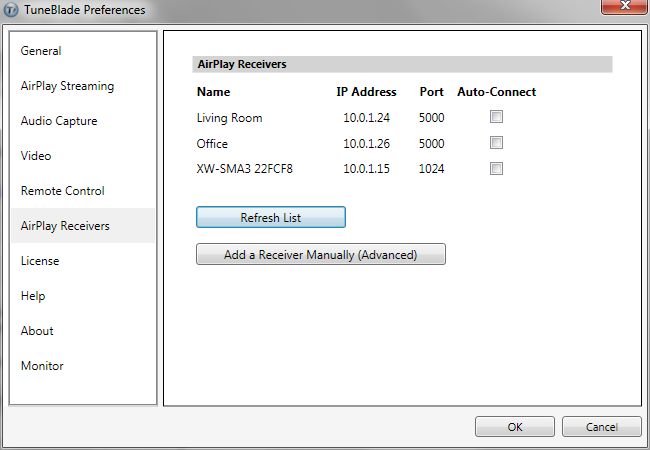Click the Refresh List button

271,217
